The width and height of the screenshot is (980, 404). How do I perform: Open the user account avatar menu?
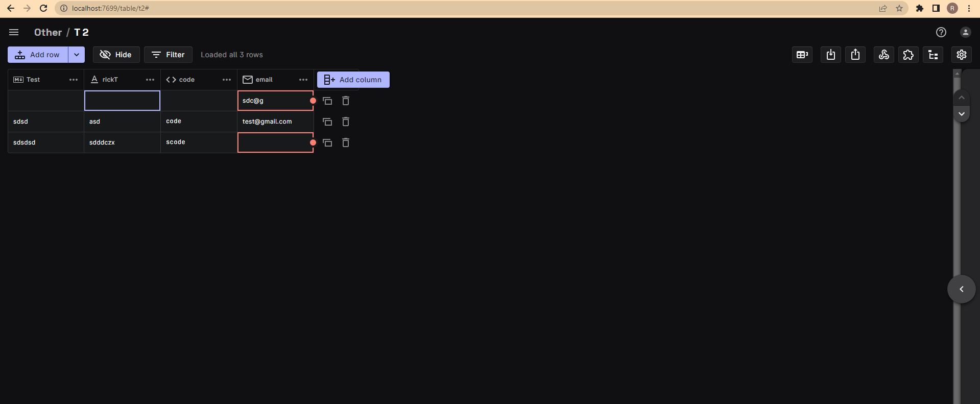(x=965, y=32)
